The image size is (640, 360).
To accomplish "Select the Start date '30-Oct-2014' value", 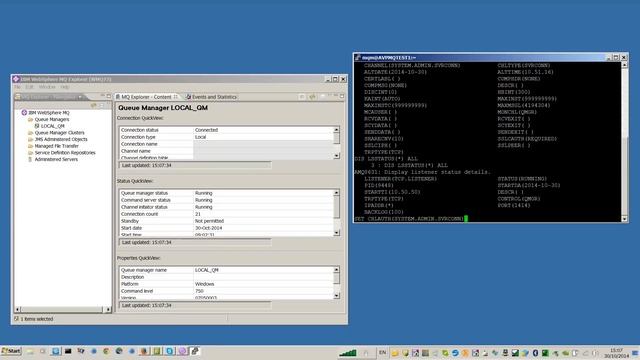I will [x=208, y=228].
